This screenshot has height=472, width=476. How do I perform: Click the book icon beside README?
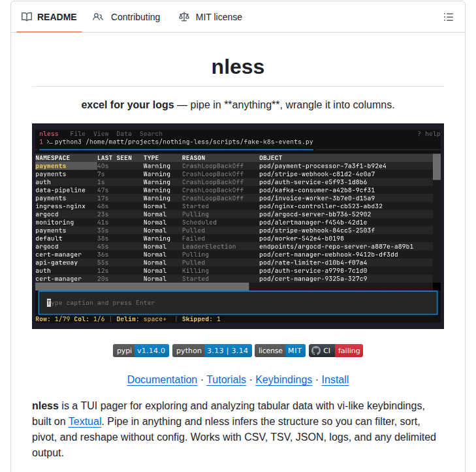point(27,17)
